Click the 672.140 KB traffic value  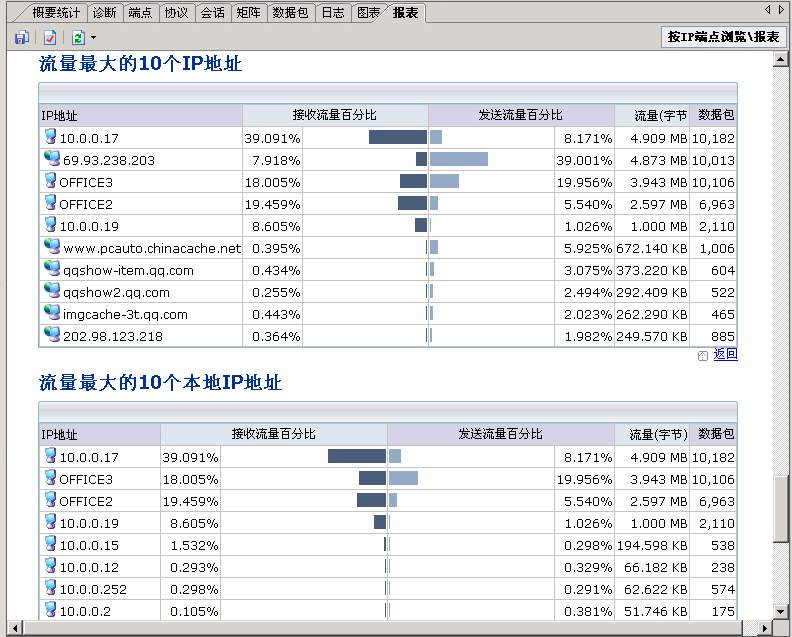652,249
